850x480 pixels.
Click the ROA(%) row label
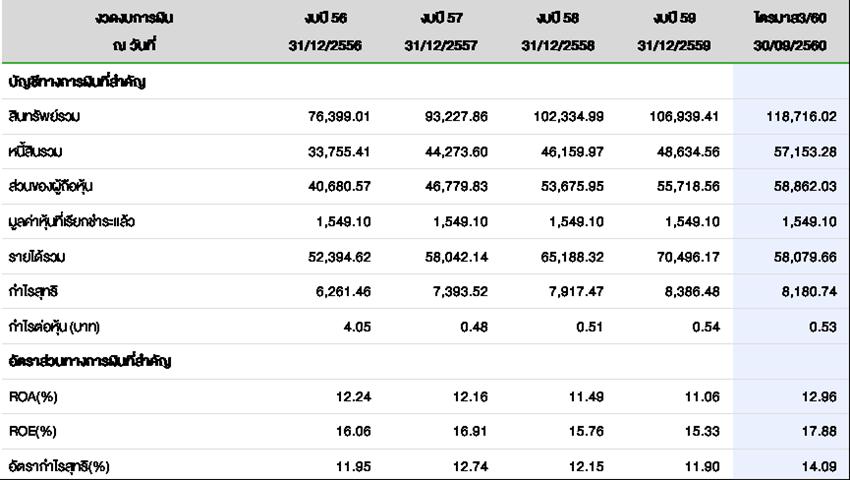point(35,397)
